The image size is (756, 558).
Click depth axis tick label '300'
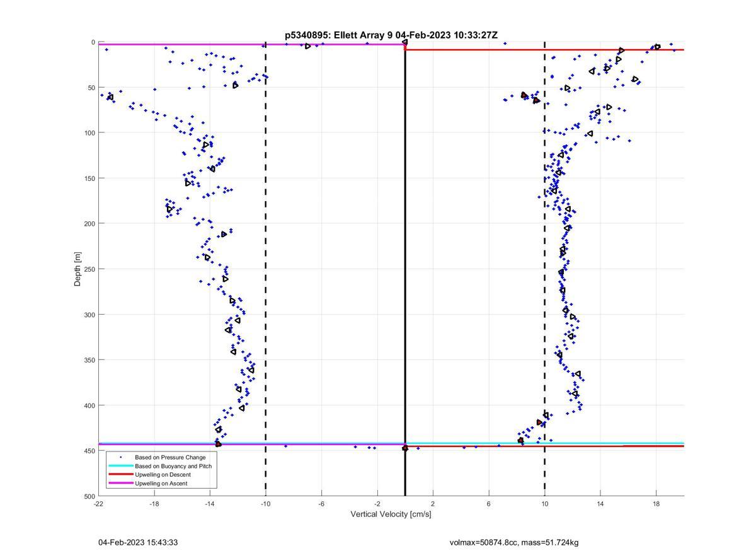[x=89, y=315]
